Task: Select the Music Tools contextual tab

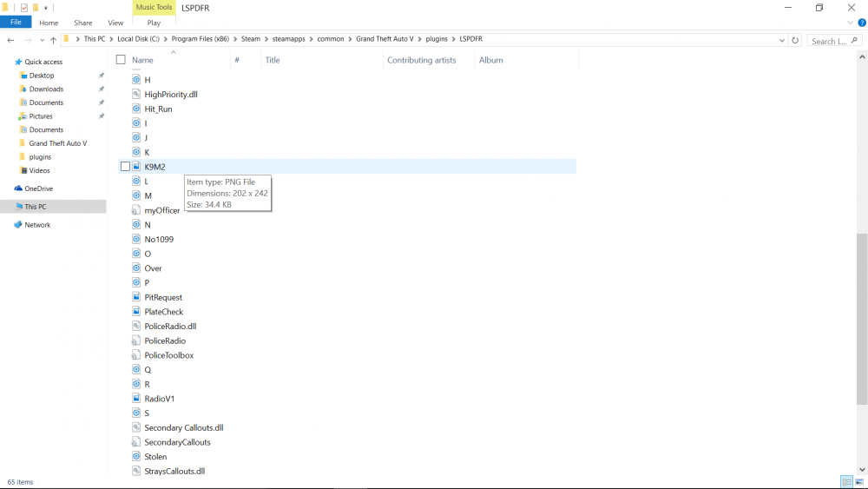Action: point(154,7)
